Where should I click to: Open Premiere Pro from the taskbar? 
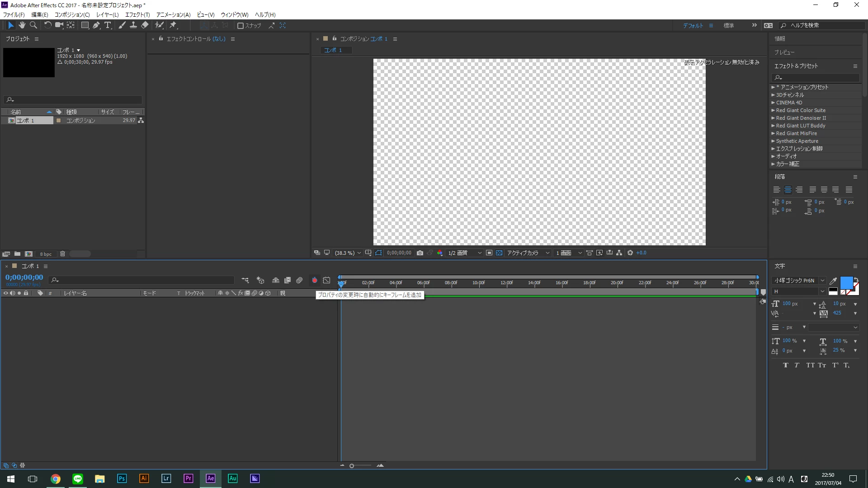pos(188,479)
